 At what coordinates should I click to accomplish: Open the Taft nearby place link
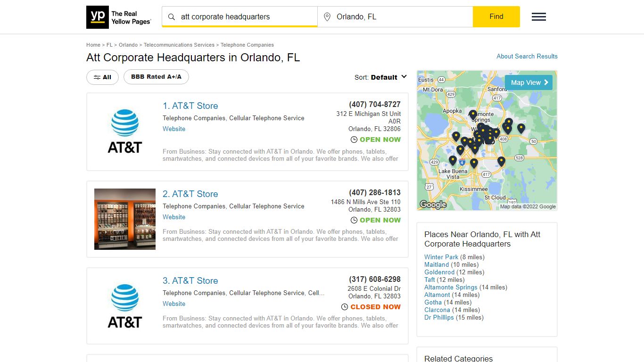click(x=429, y=280)
